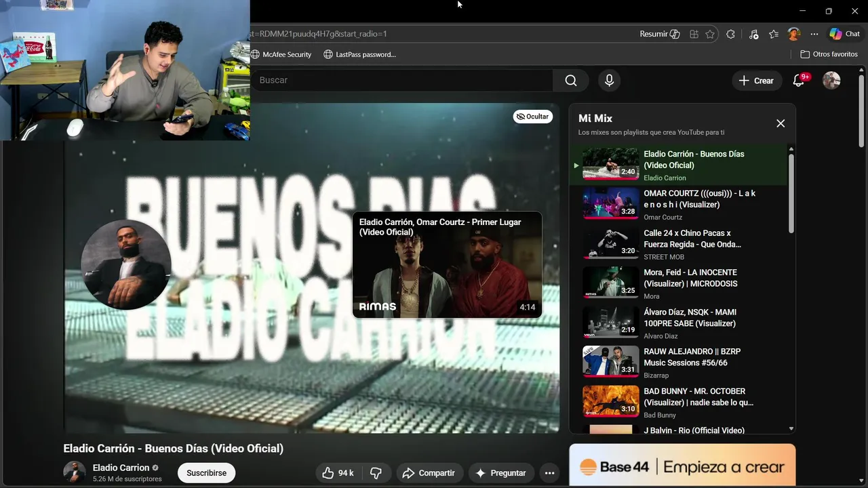Click Eladio Carrion channel avatar below video
This screenshot has height=488, width=868.
point(74,472)
